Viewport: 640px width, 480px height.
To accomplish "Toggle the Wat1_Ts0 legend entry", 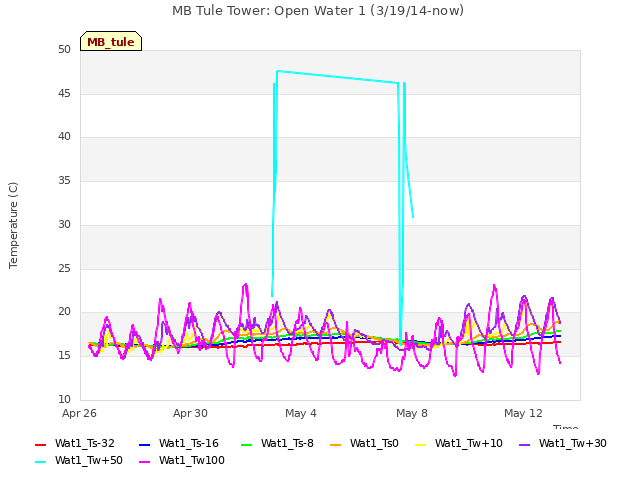I will tap(364, 444).
